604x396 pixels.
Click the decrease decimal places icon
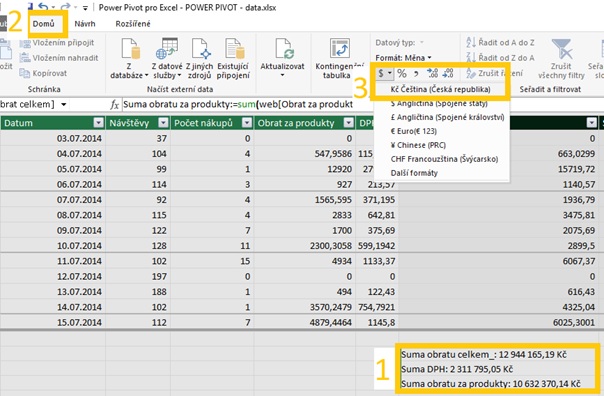tap(448, 73)
